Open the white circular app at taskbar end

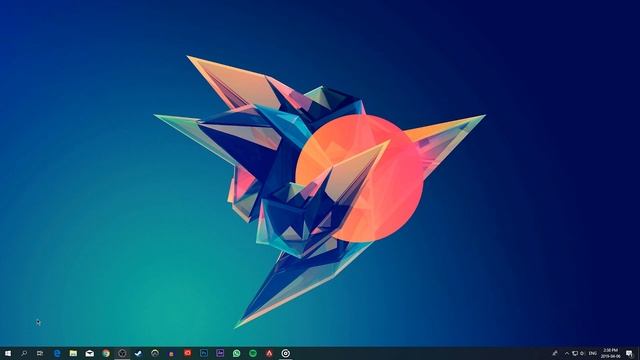(x=286, y=353)
